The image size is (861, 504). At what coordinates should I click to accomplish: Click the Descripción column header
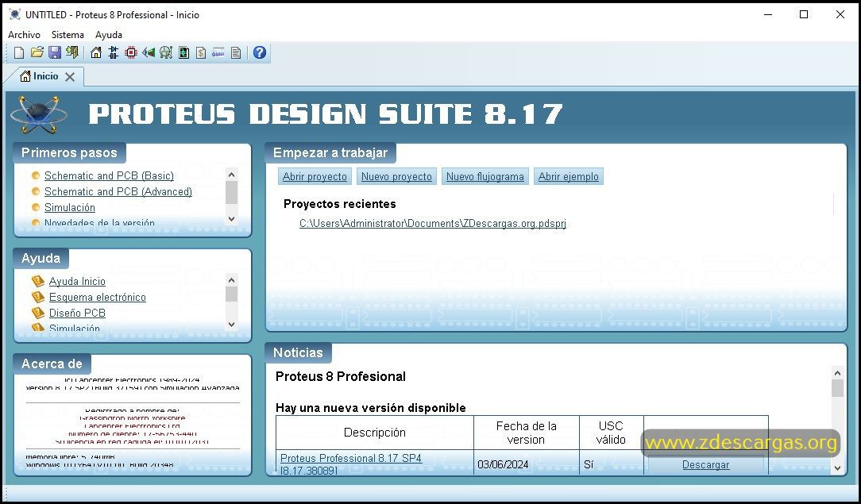[374, 433]
